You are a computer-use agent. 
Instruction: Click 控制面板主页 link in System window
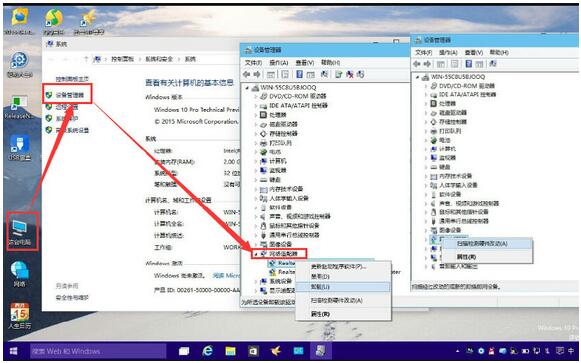coord(72,79)
